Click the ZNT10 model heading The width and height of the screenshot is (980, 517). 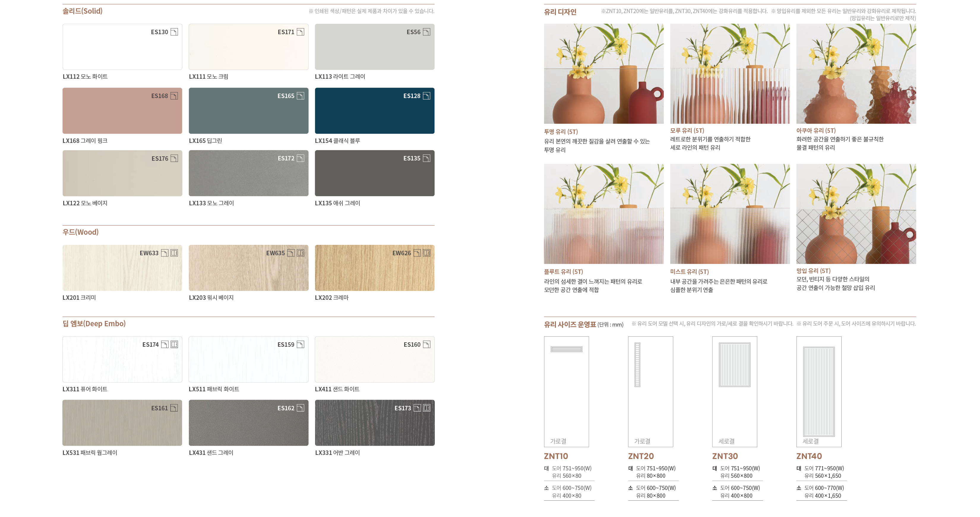pos(556,456)
